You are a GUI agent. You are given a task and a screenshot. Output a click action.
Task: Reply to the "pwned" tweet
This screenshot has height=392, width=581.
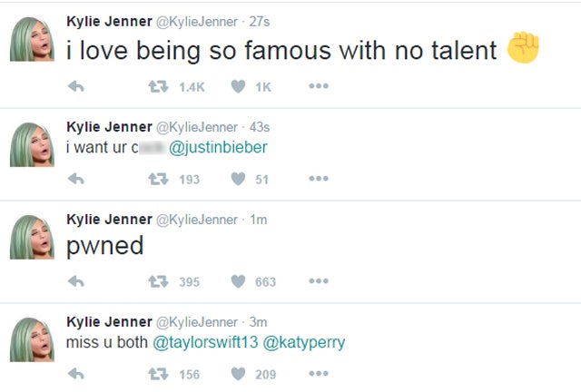76,282
